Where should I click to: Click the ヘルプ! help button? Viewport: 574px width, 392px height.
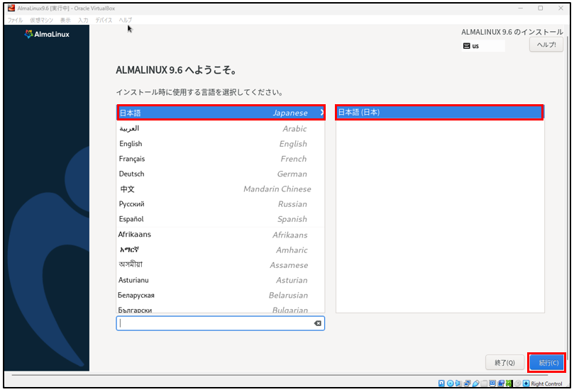[x=546, y=45]
